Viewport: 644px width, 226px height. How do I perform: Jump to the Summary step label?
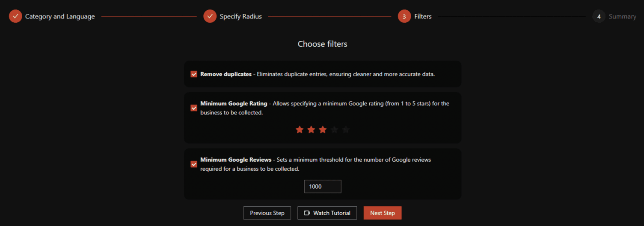tap(622, 16)
